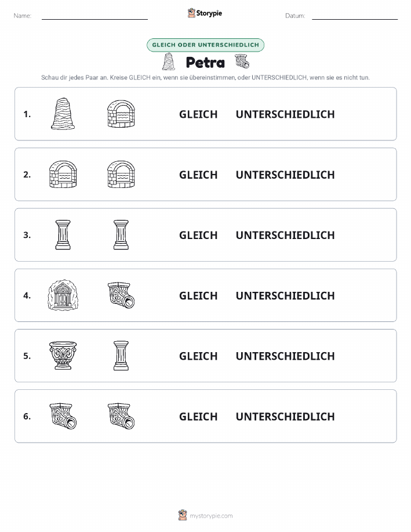
Task: Select the ornate urn in row 5
Action: tap(63, 356)
